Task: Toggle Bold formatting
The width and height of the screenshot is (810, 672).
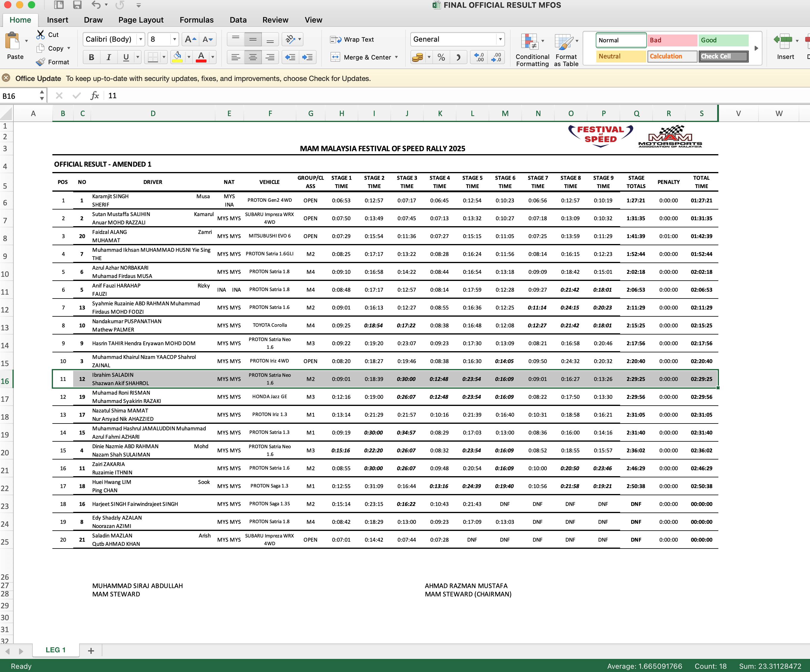Action: coord(91,57)
